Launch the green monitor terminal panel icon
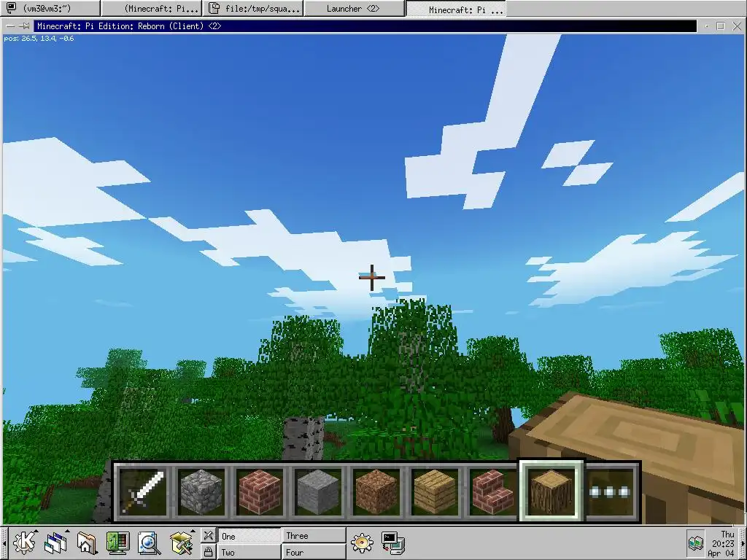Viewport: 747px width, 560px height. pyautogui.click(x=117, y=542)
